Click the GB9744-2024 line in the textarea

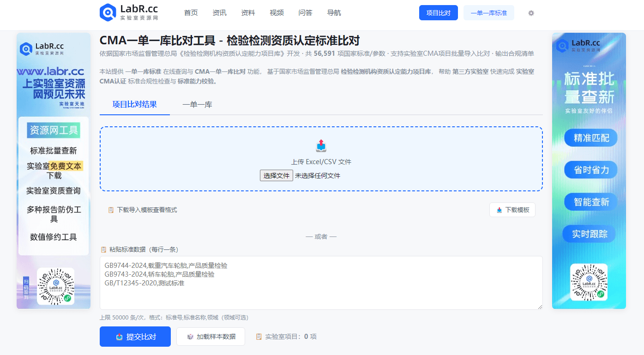coord(166,266)
